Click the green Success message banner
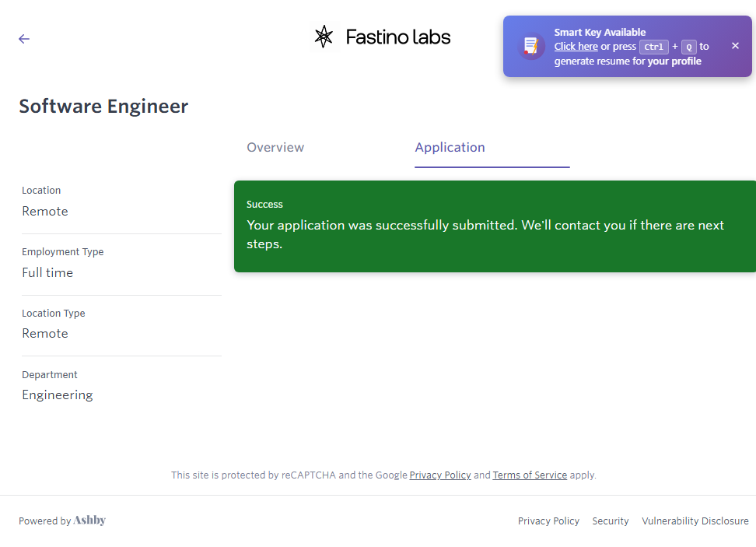 495,226
